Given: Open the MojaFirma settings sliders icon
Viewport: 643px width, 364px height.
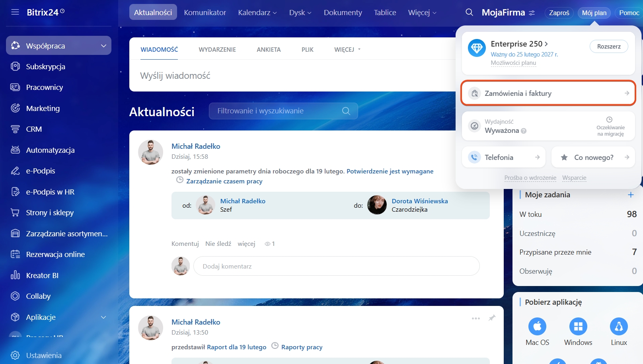Looking at the screenshot, I should tap(532, 13).
